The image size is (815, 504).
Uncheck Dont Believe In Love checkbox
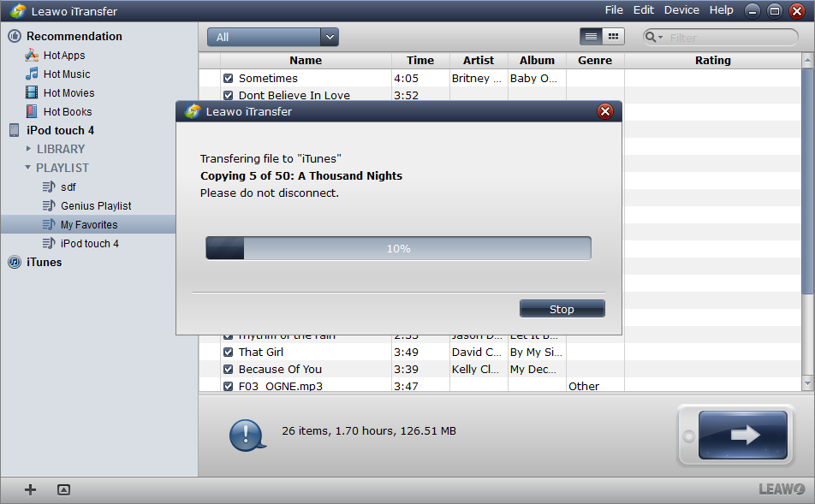point(229,96)
